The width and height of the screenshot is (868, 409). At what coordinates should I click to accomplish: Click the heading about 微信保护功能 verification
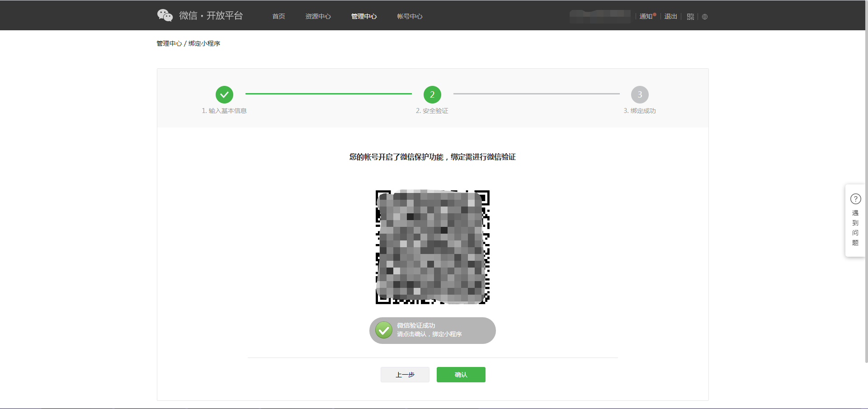(433, 157)
